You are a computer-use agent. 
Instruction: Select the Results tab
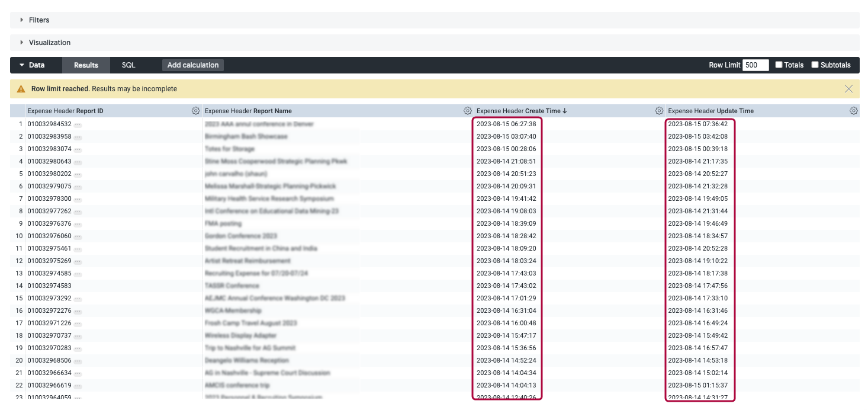(x=86, y=65)
